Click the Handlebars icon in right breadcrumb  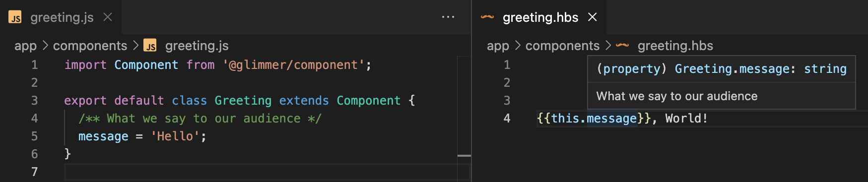tap(622, 45)
